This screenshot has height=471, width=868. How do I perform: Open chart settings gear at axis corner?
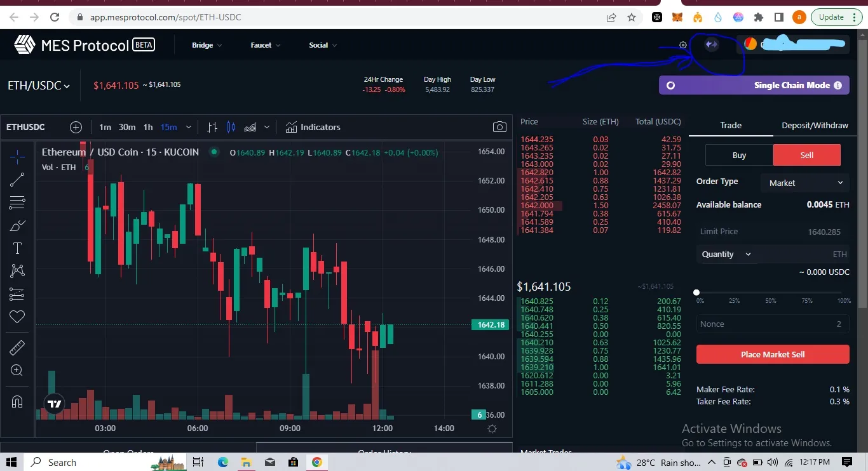pyautogui.click(x=492, y=428)
